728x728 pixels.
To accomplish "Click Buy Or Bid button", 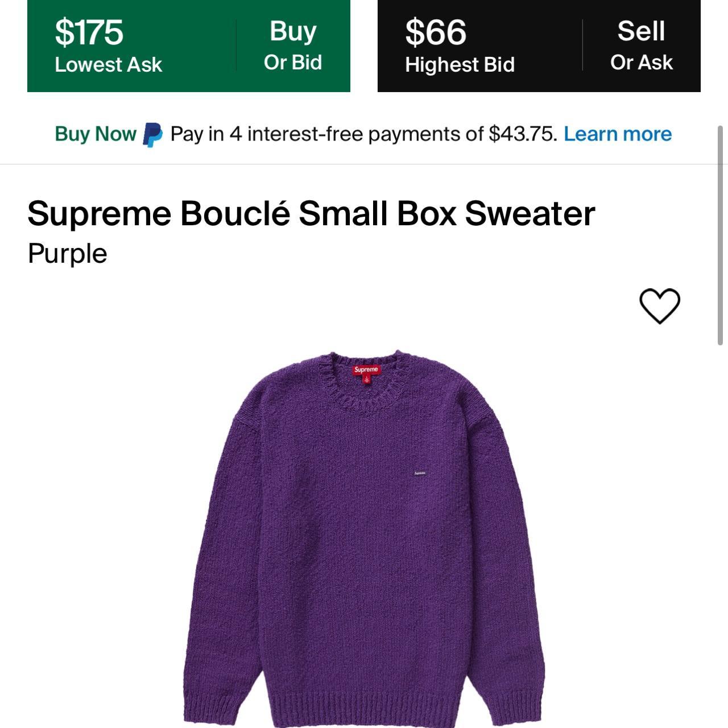I will [x=293, y=45].
